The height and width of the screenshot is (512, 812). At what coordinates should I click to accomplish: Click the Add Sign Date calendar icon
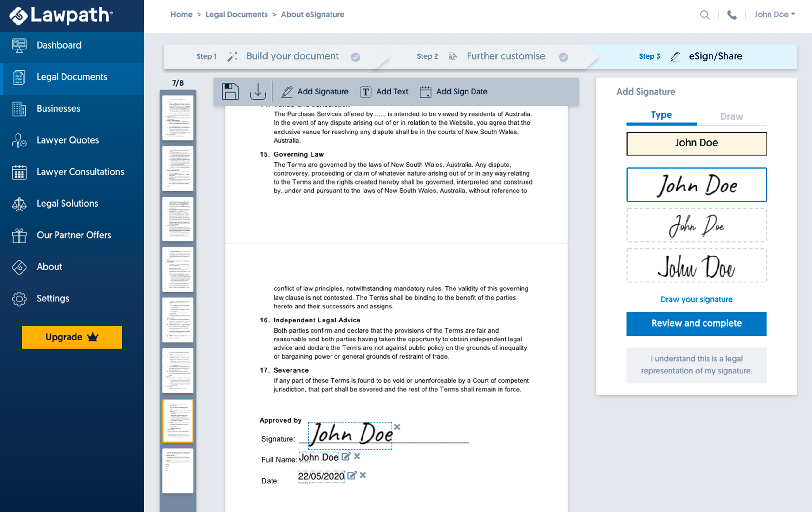pos(425,92)
